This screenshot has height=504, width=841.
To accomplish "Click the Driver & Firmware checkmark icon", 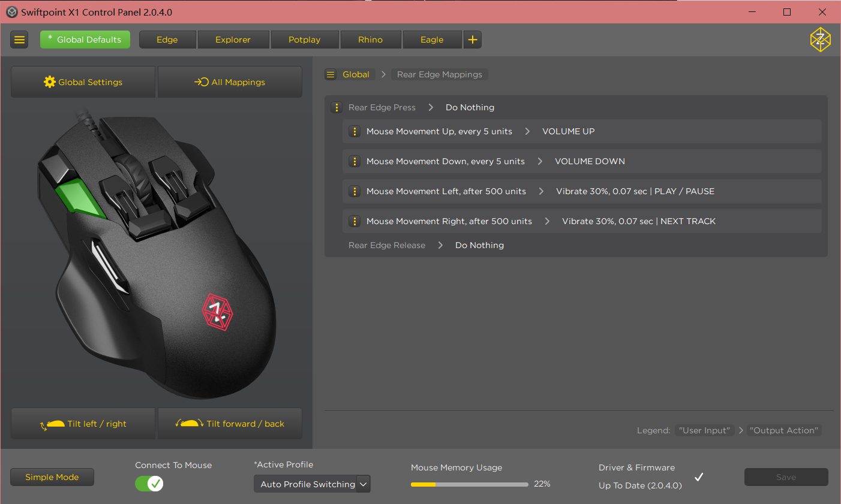I will pyautogui.click(x=699, y=477).
